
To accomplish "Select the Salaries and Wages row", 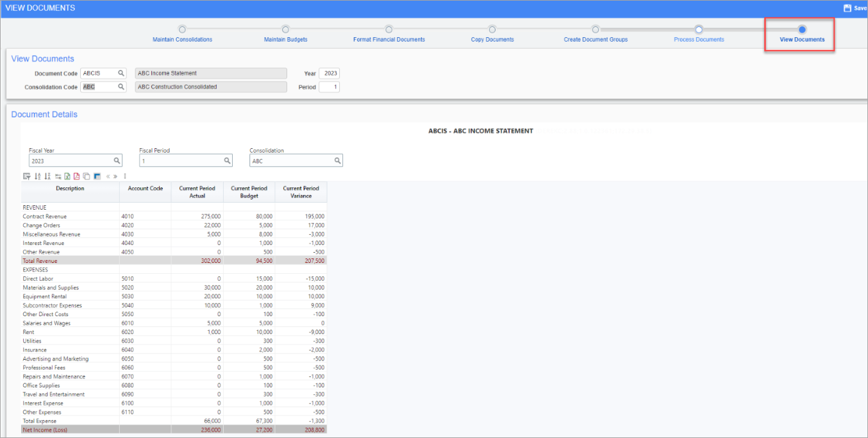I will [x=174, y=323].
